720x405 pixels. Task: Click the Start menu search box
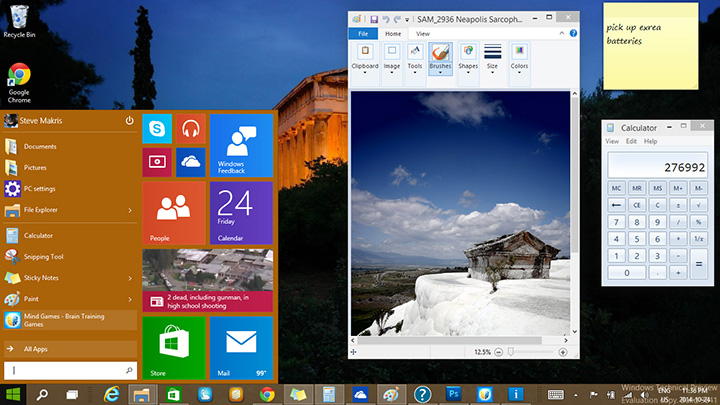coord(70,370)
